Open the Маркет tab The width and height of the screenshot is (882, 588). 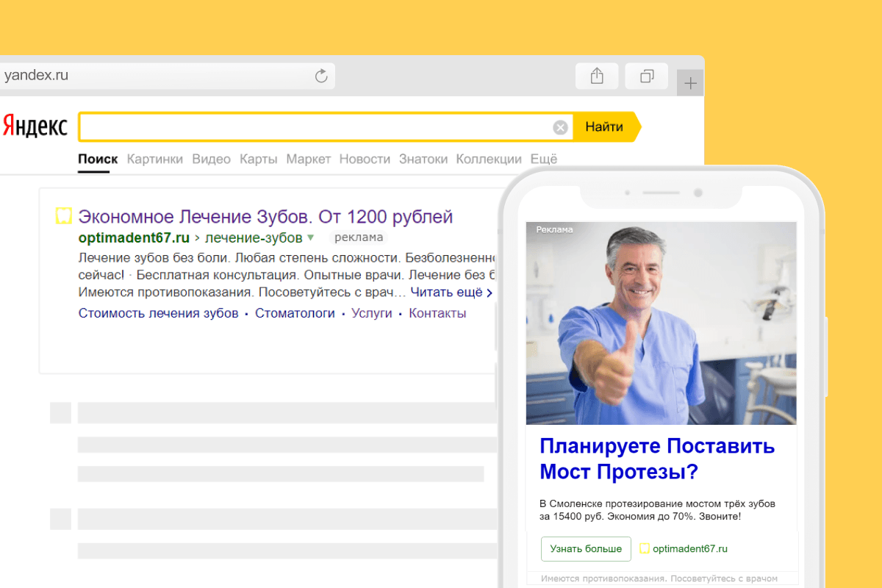(308, 159)
